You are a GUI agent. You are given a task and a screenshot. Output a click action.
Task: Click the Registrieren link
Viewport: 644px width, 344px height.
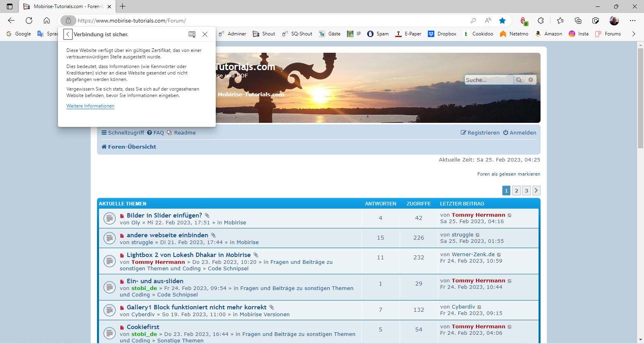480,133
